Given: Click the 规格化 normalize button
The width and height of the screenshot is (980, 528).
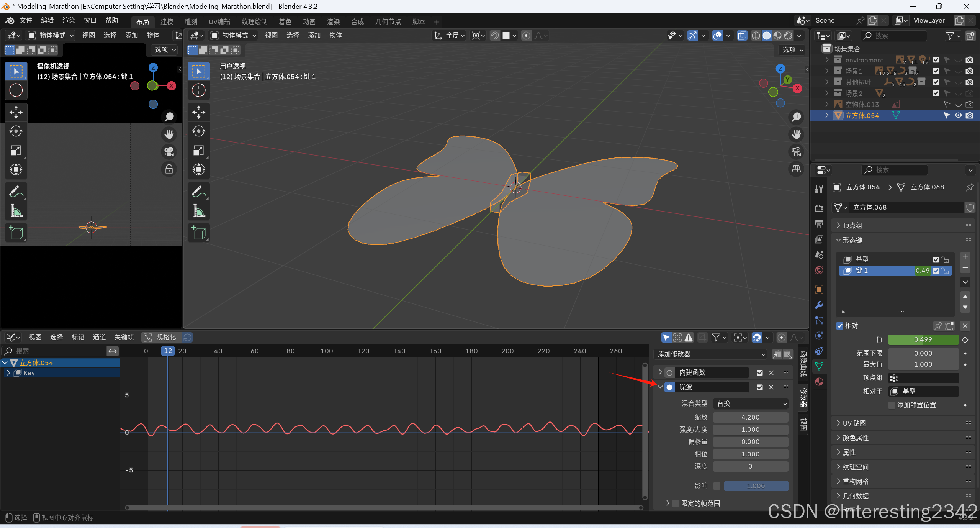Looking at the screenshot, I should click(160, 337).
